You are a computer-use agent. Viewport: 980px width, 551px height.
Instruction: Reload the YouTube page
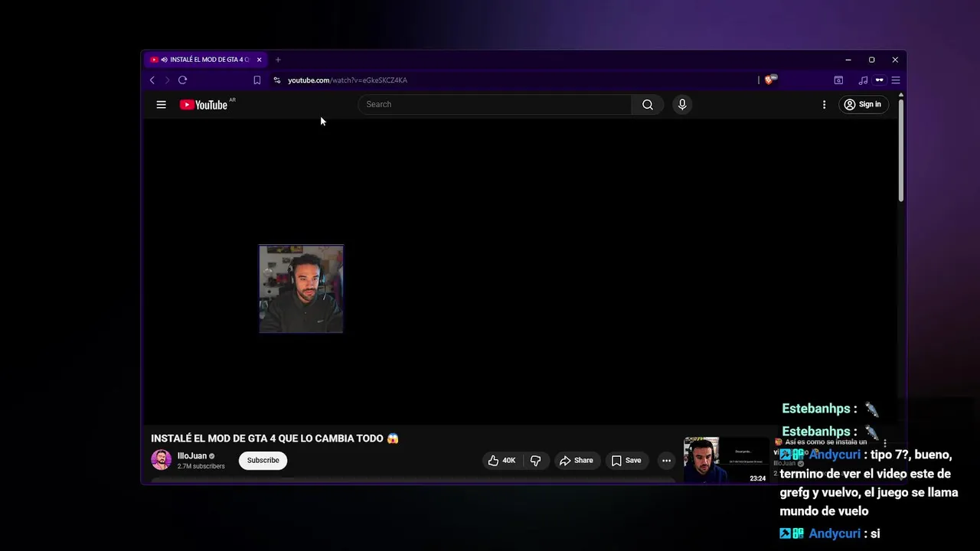click(182, 80)
